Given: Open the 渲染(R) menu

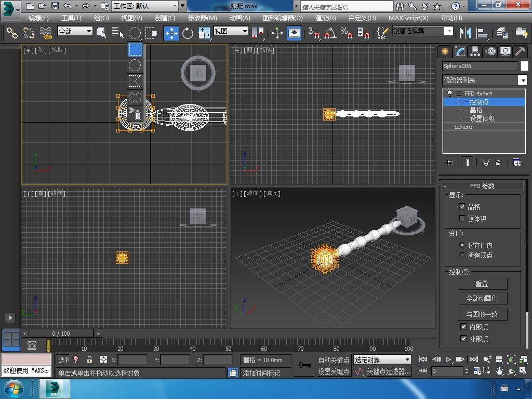Looking at the screenshot, I should pyautogui.click(x=325, y=18).
